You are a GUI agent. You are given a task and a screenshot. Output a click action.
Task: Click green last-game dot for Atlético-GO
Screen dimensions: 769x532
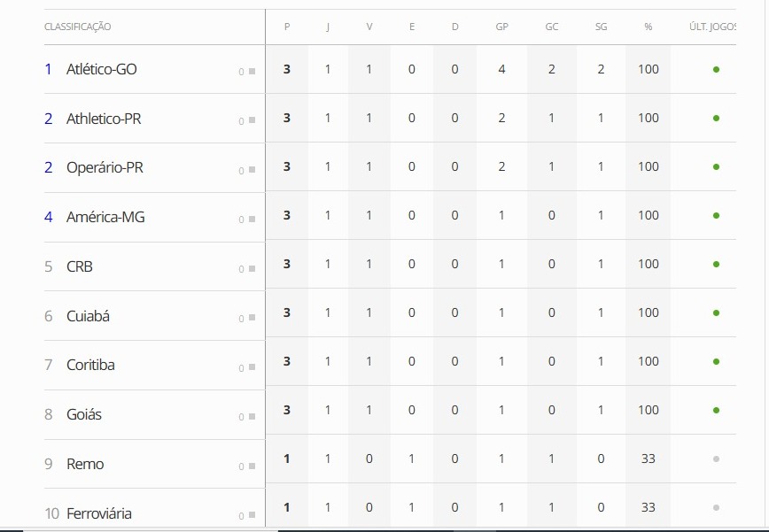click(716, 70)
